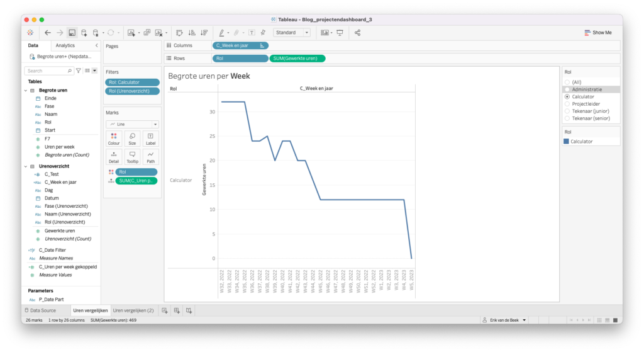Click the Undo back arrow
Viewport: 644px width, 352px height.
coord(48,33)
